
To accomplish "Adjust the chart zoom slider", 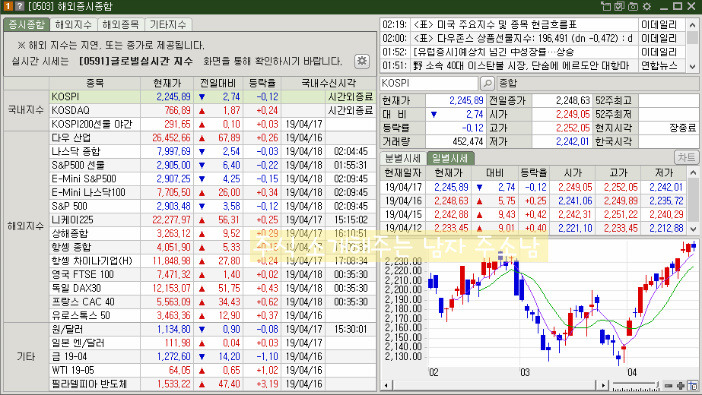I will click(636, 386).
